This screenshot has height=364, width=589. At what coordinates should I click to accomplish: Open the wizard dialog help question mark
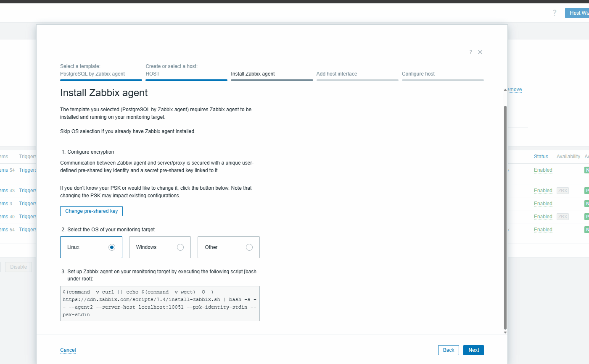coord(470,52)
